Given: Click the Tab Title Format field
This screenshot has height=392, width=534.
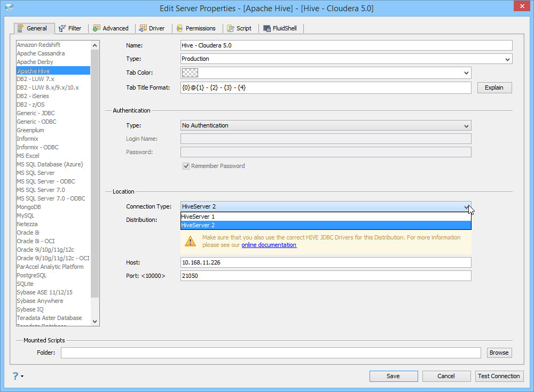Looking at the screenshot, I should [326, 88].
